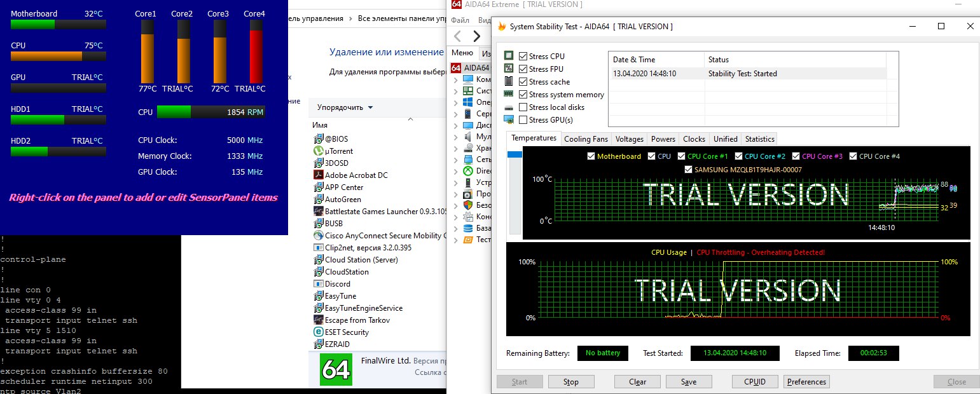Click the Имя column header
The image size is (980, 394).
coord(321,125)
